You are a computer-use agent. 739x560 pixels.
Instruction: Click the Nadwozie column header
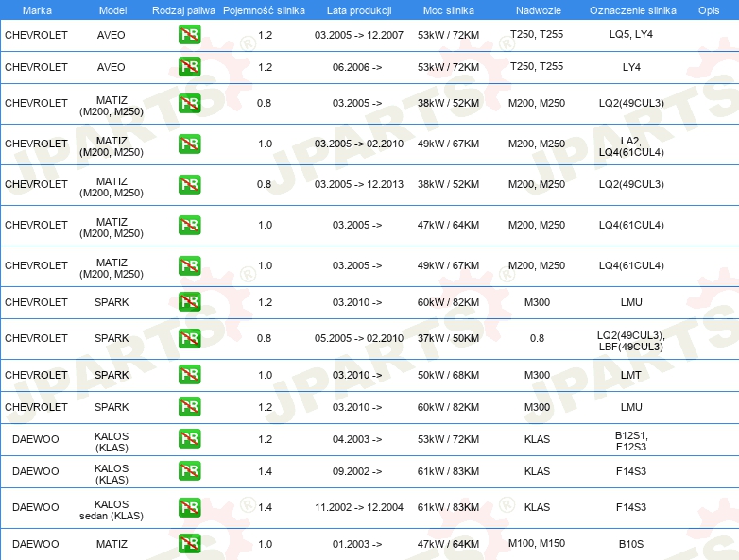(539, 10)
